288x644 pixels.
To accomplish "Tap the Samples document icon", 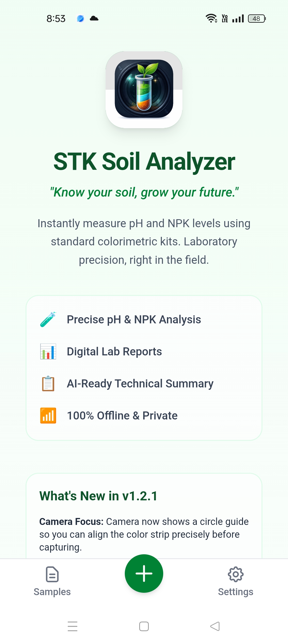I will 52,574.
